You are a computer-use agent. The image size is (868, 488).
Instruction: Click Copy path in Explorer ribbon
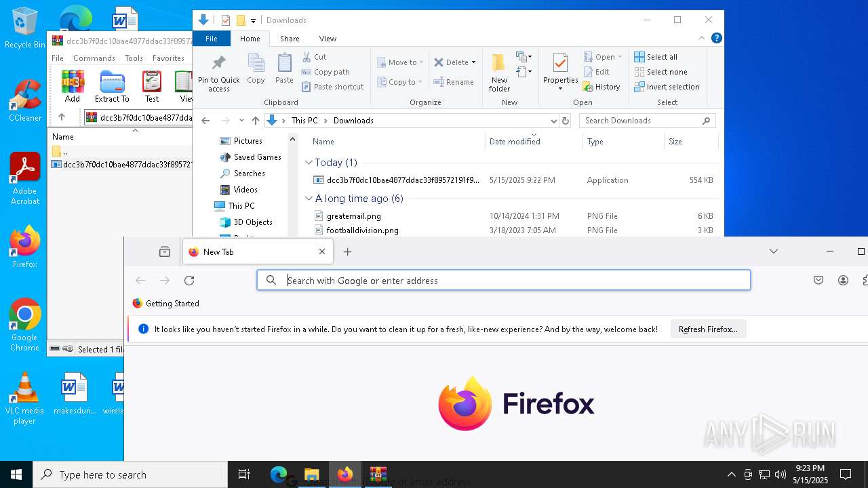pyautogui.click(x=325, y=72)
